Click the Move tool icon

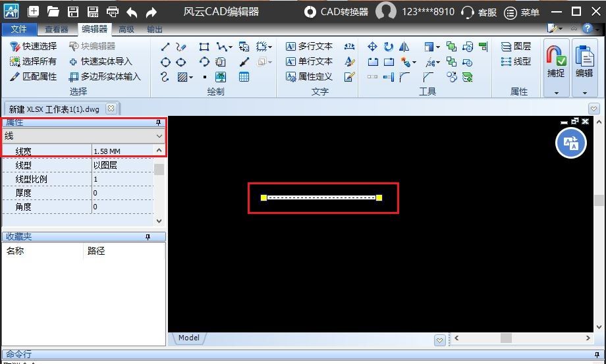(372, 47)
